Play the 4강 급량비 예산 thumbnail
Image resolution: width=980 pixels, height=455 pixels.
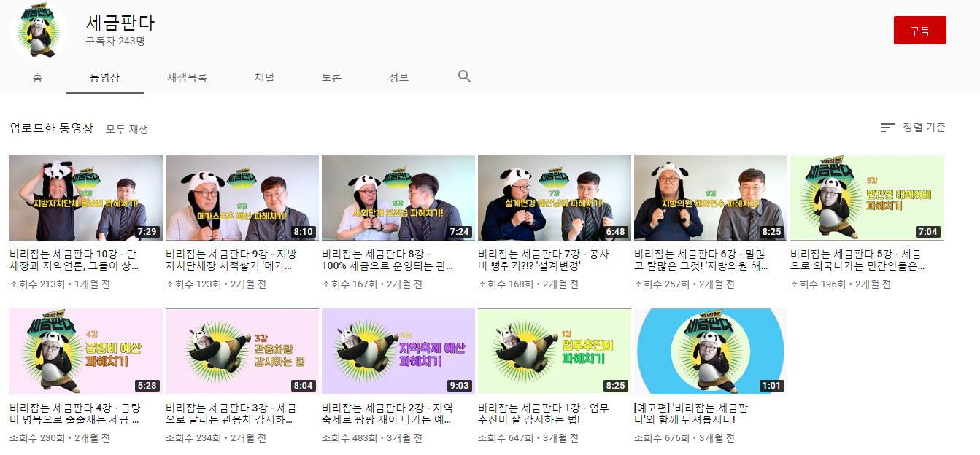pyautogui.click(x=86, y=351)
